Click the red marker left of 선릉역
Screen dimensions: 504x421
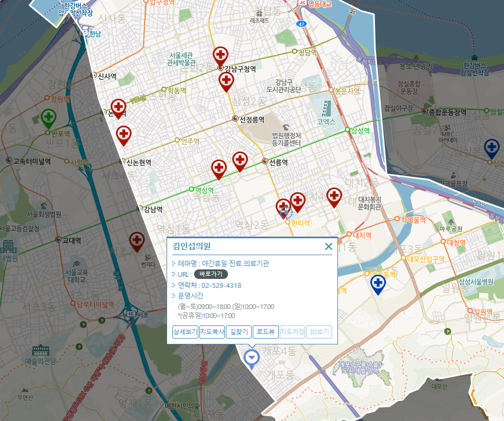[x=240, y=161]
